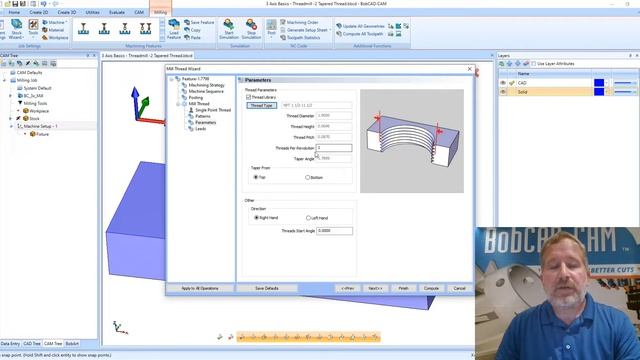
Task: Open the Machine dropdown in Job Settings
Action: 66,22
